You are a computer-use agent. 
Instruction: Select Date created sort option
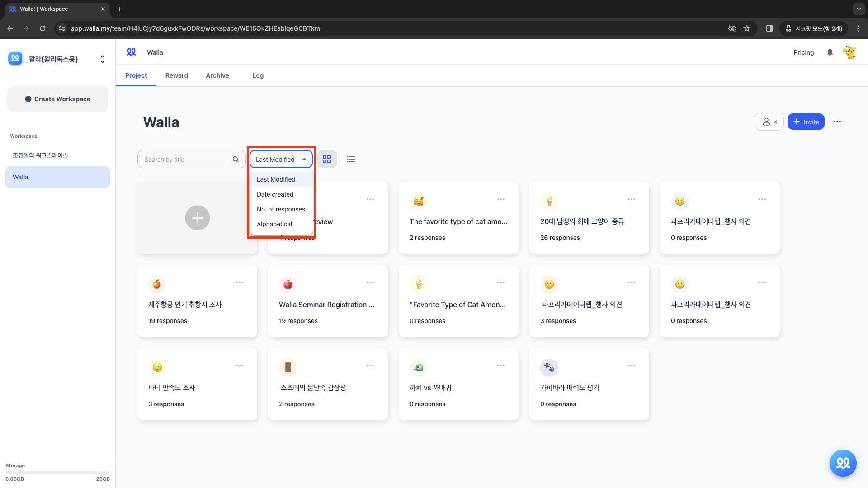[x=281, y=194]
